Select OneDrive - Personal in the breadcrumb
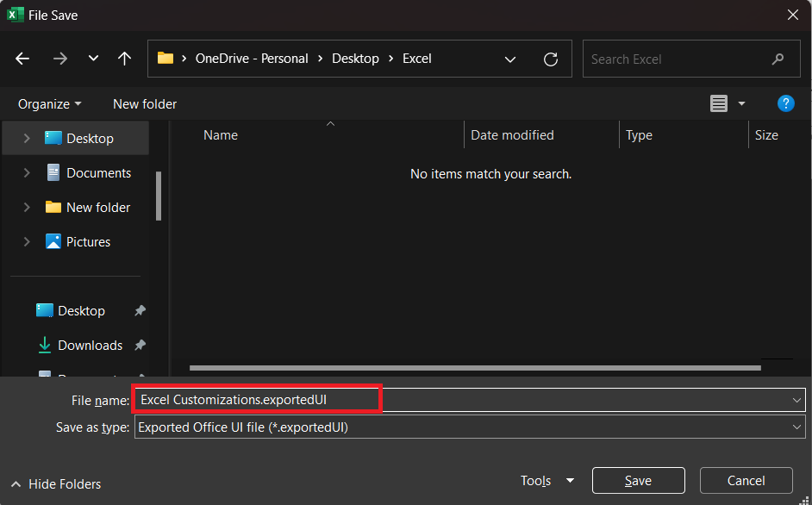The image size is (812, 505). tap(252, 59)
